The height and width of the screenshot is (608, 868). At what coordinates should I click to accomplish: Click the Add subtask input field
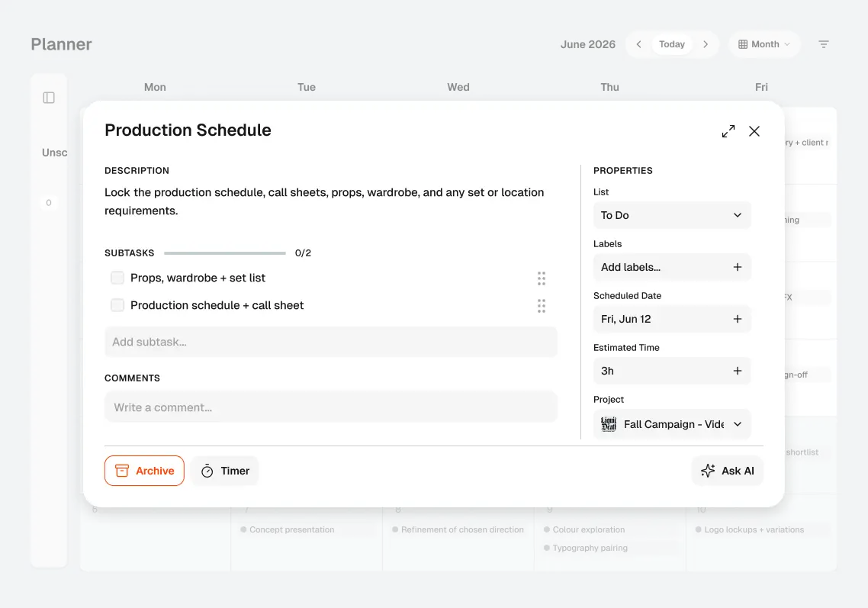point(330,342)
